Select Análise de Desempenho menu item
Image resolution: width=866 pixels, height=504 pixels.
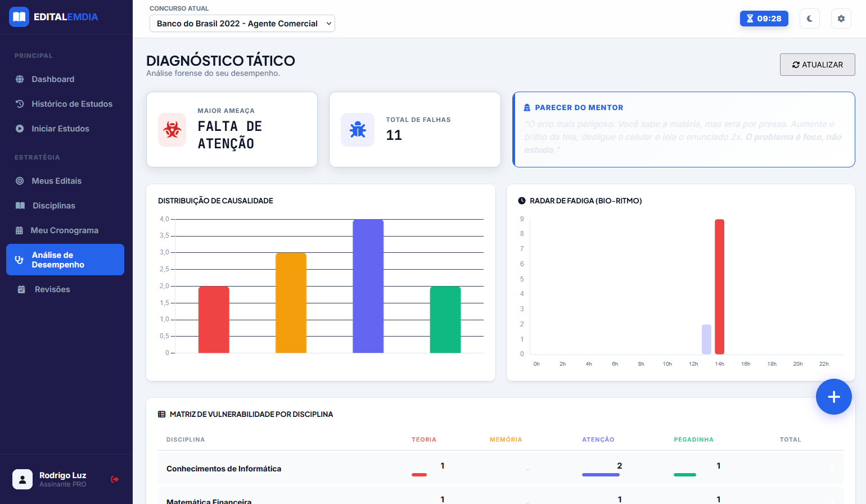(65, 260)
